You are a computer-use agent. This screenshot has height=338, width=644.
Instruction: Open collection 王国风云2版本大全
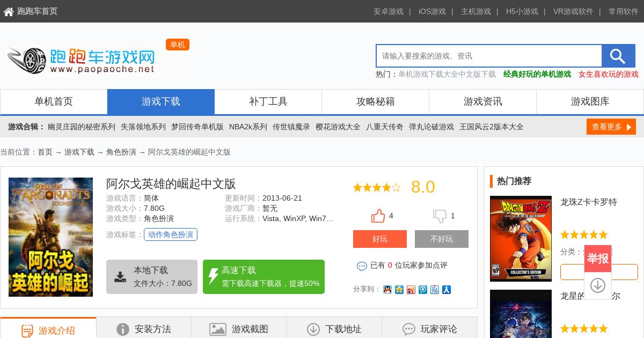pos(492,127)
